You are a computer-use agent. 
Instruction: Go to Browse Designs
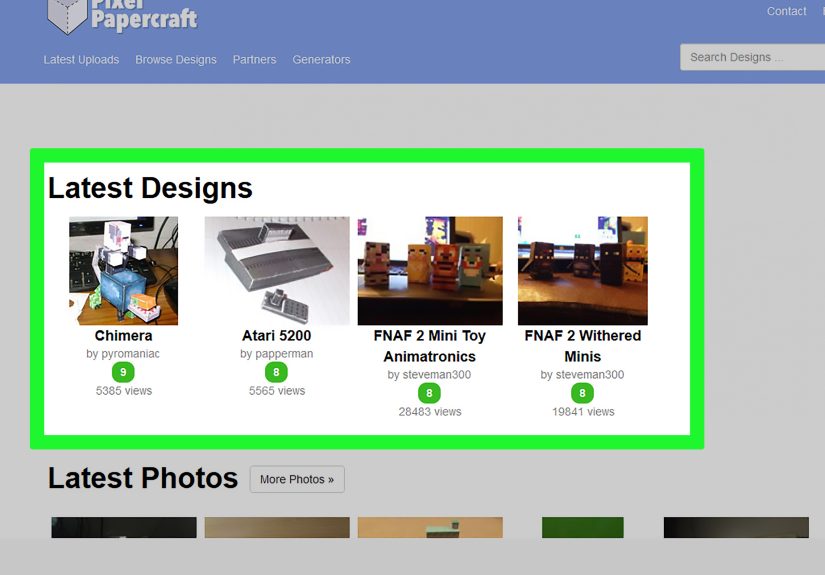point(176,59)
